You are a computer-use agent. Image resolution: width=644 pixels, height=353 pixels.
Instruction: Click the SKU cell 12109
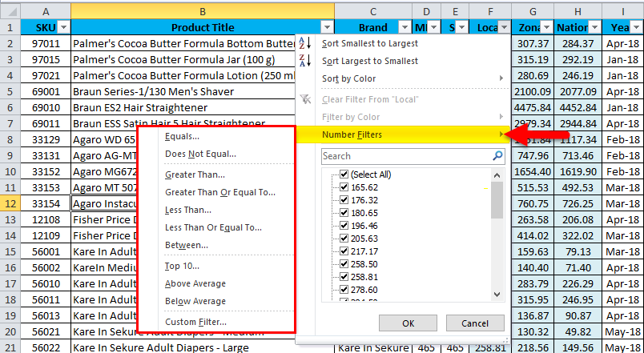[46, 235]
